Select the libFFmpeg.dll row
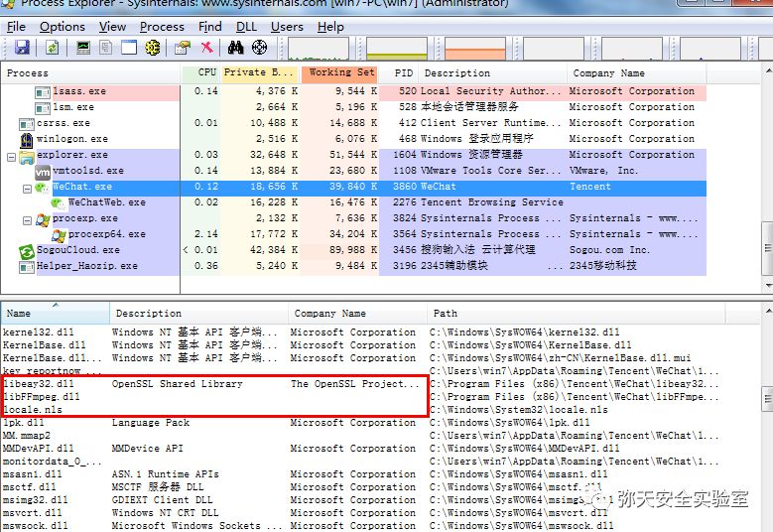Viewport: 773px width, 532px height. (361, 396)
